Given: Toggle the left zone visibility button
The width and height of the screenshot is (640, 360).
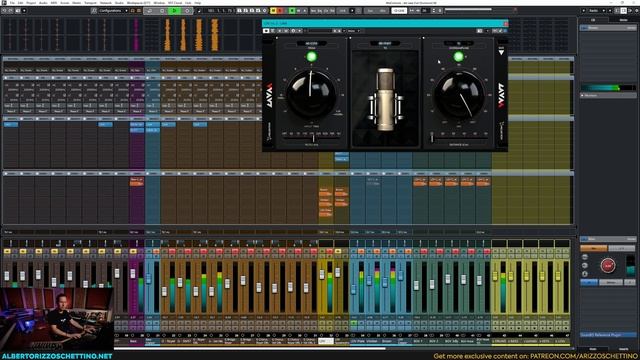Looking at the screenshot, I should (x=617, y=11).
